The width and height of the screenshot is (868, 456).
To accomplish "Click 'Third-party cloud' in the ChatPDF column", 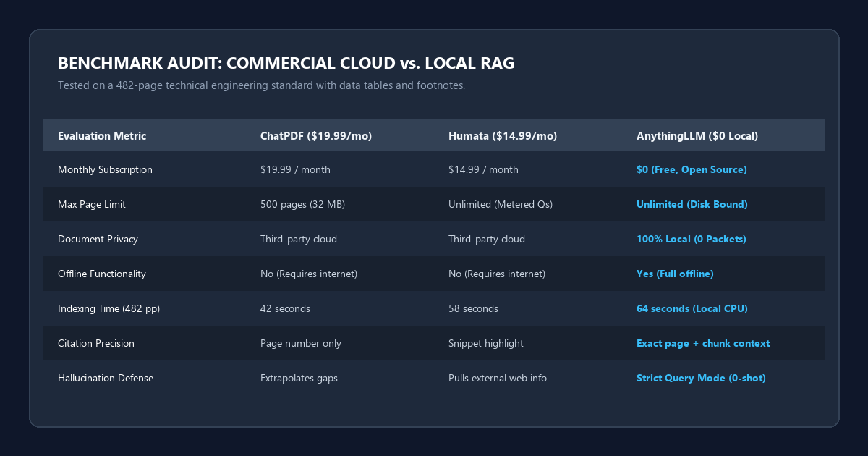I will point(299,239).
